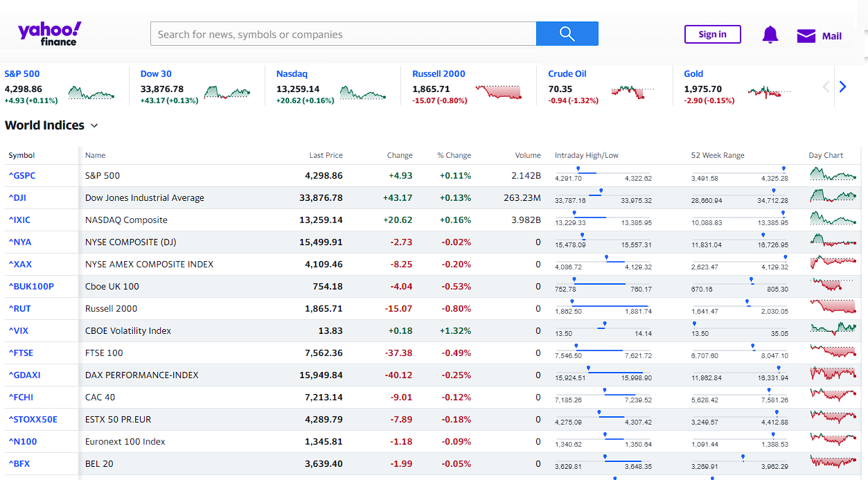
Task: Open the Dow 30 summary link
Action: tap(156, 73)
